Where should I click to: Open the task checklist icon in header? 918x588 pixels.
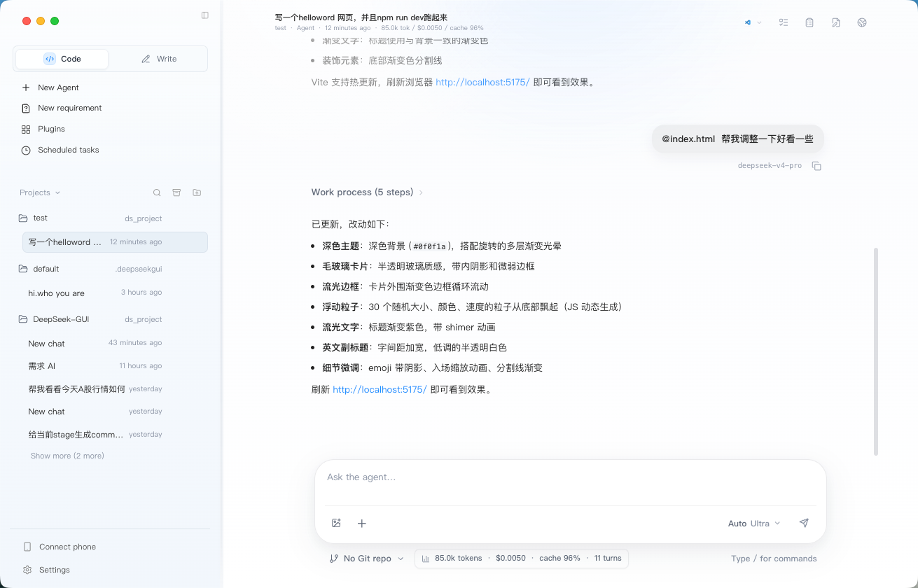pyautogui.click(x=784, y=22)
